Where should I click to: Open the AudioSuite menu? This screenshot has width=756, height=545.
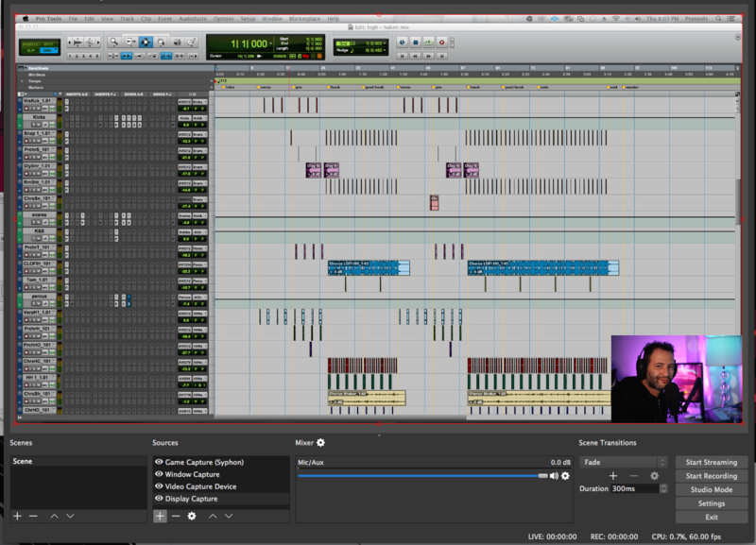(193, 18)
